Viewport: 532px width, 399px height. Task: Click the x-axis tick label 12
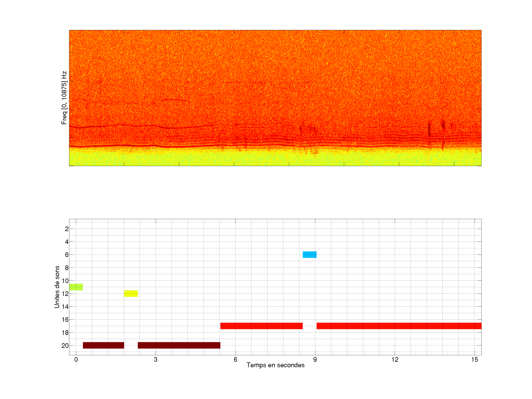click(395, 359)
